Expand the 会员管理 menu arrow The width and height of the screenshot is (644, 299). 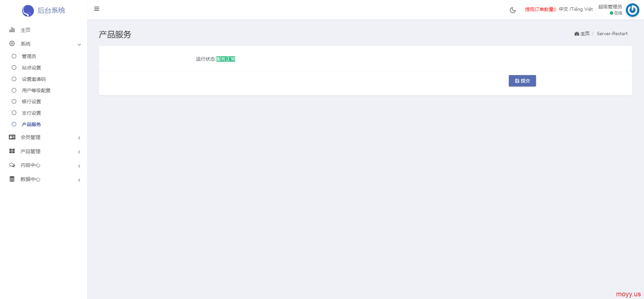[79, 138]
